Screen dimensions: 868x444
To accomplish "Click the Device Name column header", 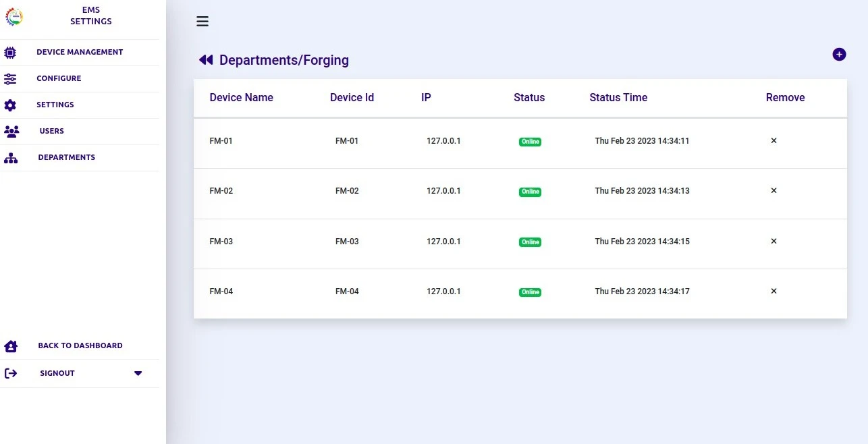I will 242,97.
